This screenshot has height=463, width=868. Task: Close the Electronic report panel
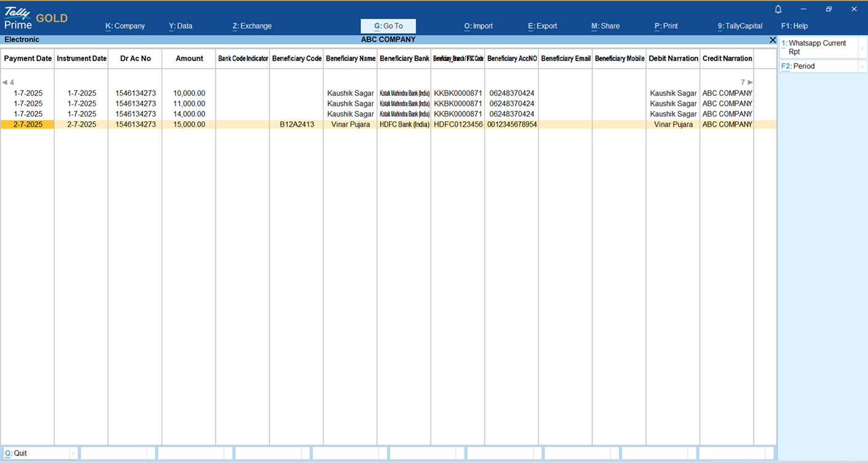tap(773, 40)
